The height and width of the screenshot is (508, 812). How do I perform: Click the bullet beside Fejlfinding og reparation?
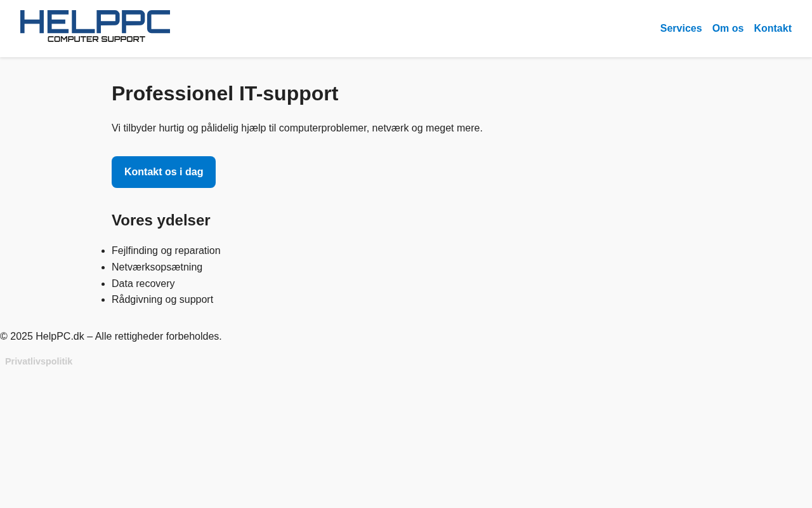[x=103, y=251]
